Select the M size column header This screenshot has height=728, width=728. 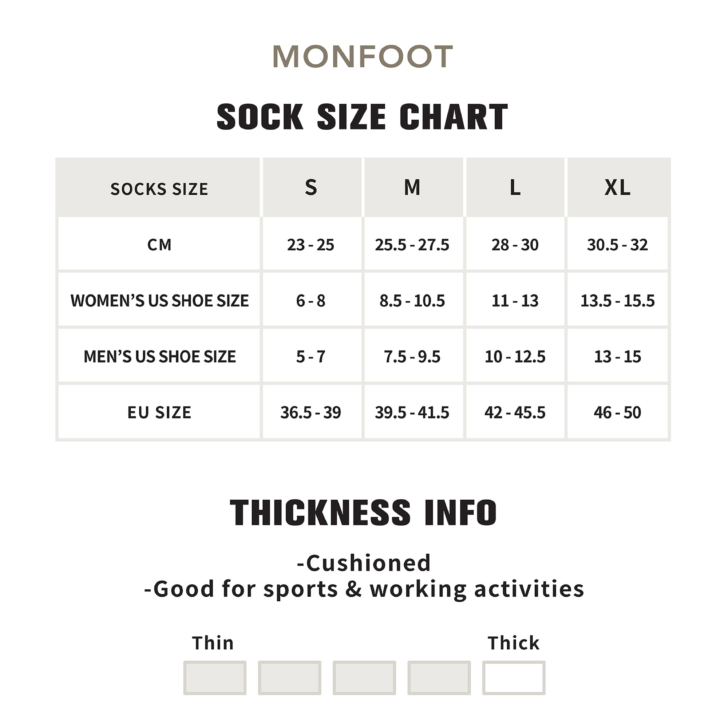pyautogui.click(x=412, y=187)
